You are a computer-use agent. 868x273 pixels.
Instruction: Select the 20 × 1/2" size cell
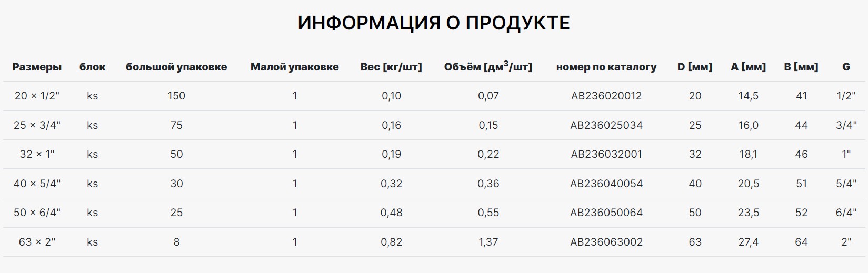(x=37, y=96)
